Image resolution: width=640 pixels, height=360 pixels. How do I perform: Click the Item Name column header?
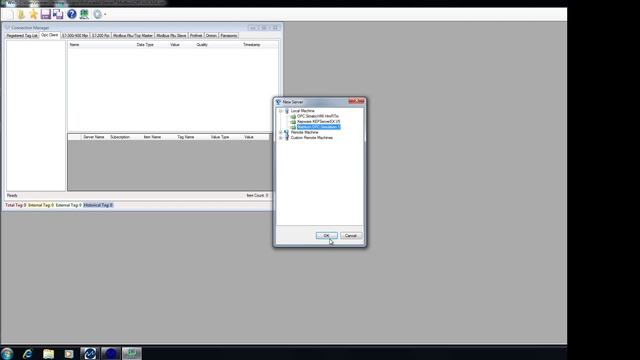point(152,137)
